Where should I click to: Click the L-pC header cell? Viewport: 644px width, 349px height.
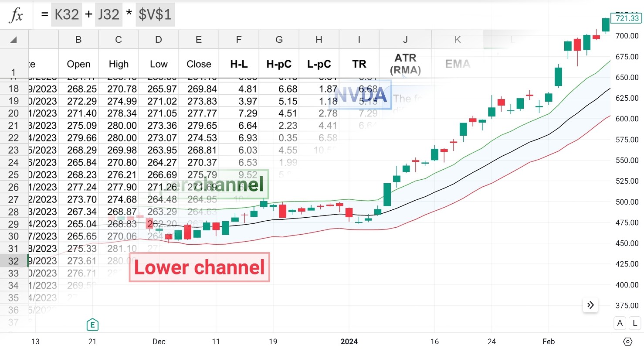click(319, 64)
